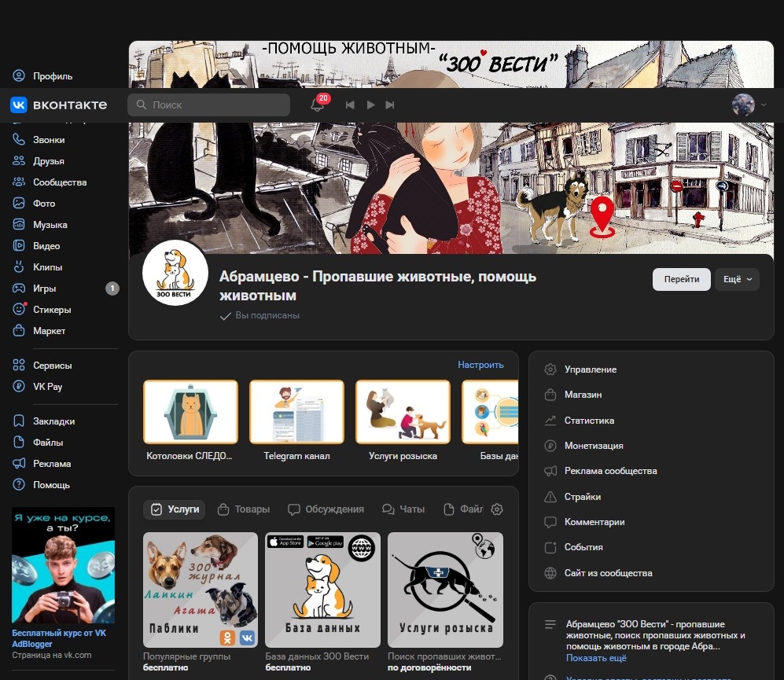Open Услуги розыска menu card
This screenshot has height=680, width=784.
click(x=403, y=420)
